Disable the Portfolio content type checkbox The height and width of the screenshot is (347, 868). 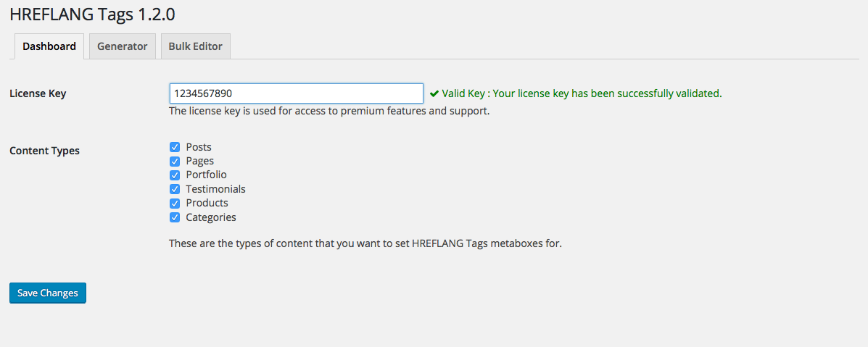(175, 175)
